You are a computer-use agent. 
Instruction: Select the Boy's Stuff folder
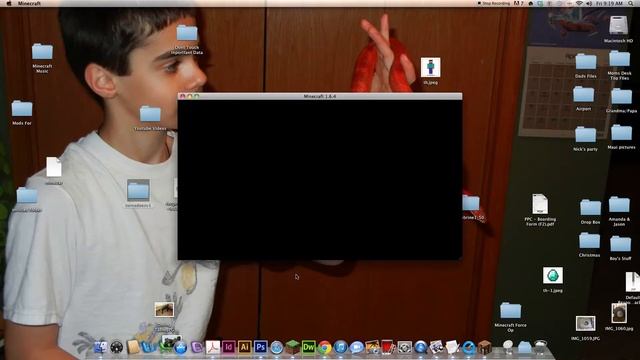click(x=620, y=244)
